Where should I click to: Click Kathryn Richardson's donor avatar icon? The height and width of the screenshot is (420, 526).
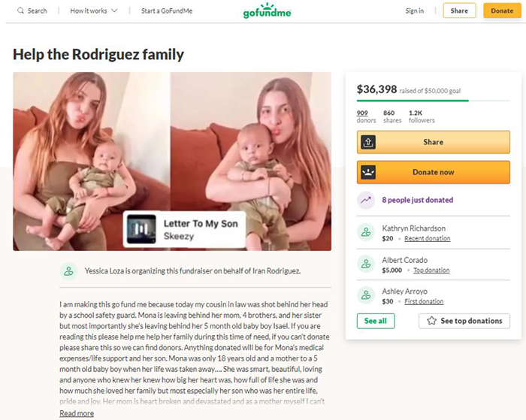click(x=366, y=232)
